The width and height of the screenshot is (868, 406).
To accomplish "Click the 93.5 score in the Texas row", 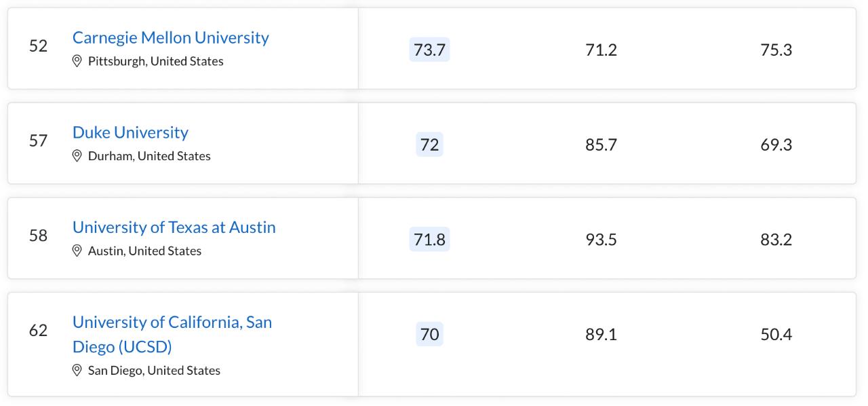I will [601, 240].
